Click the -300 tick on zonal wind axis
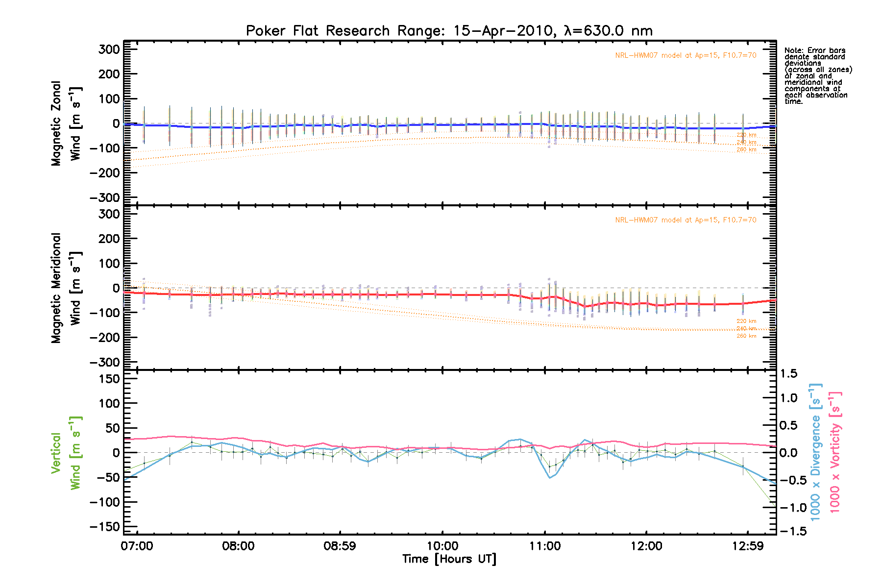Viewport: 882px width, 588px height. click(x=105, y=197)
